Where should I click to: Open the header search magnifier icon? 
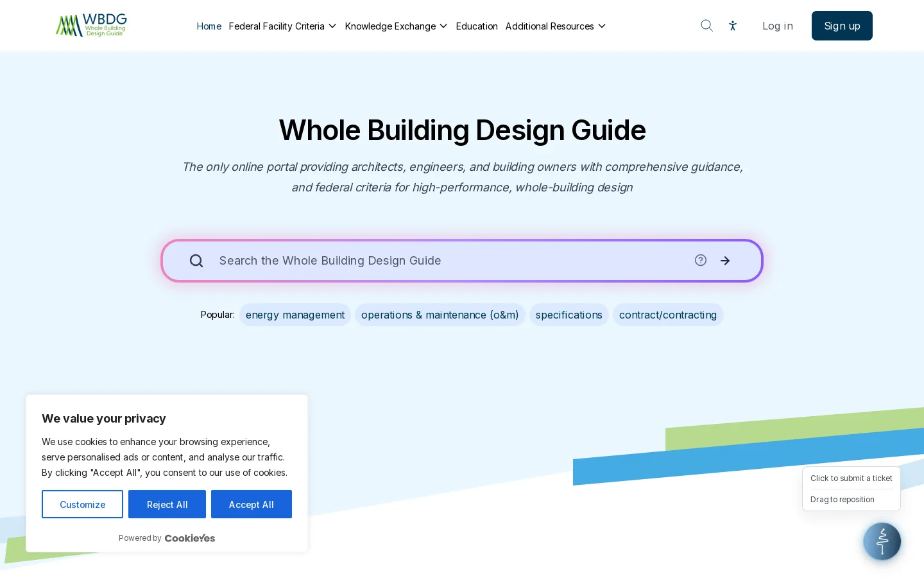706,26
